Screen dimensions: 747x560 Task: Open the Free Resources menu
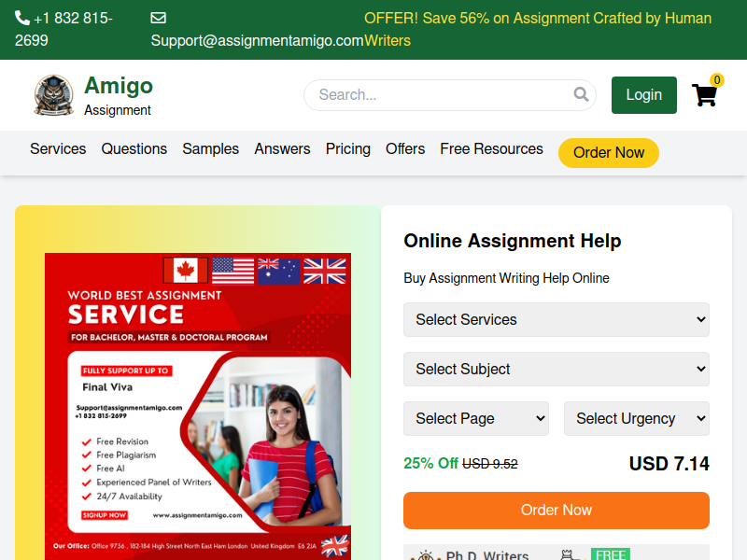[491, 149]
